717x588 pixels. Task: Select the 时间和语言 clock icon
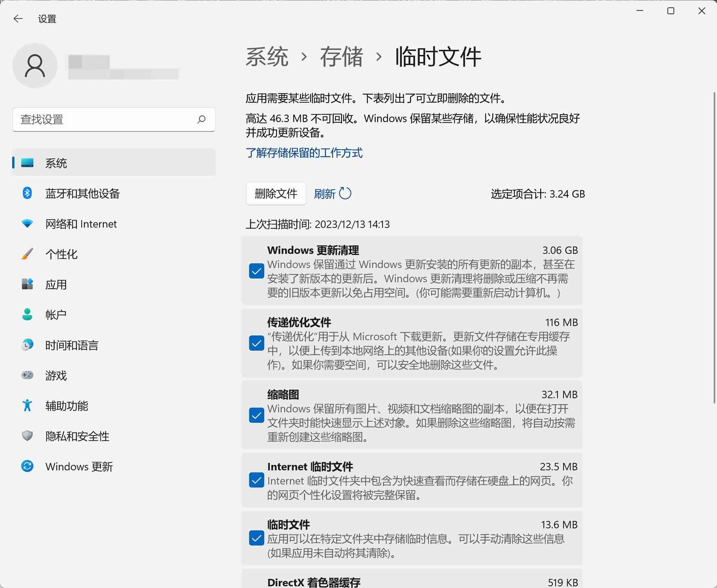[x=27, y=345]
